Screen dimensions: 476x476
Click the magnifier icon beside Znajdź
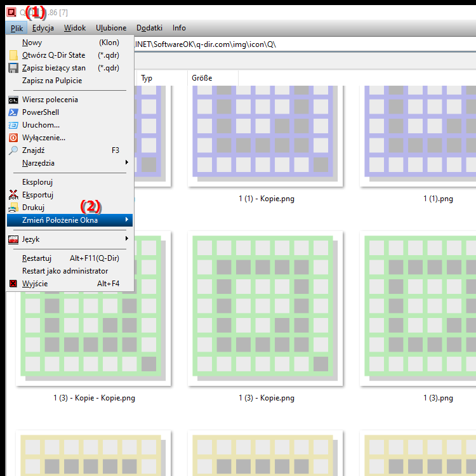13,150
